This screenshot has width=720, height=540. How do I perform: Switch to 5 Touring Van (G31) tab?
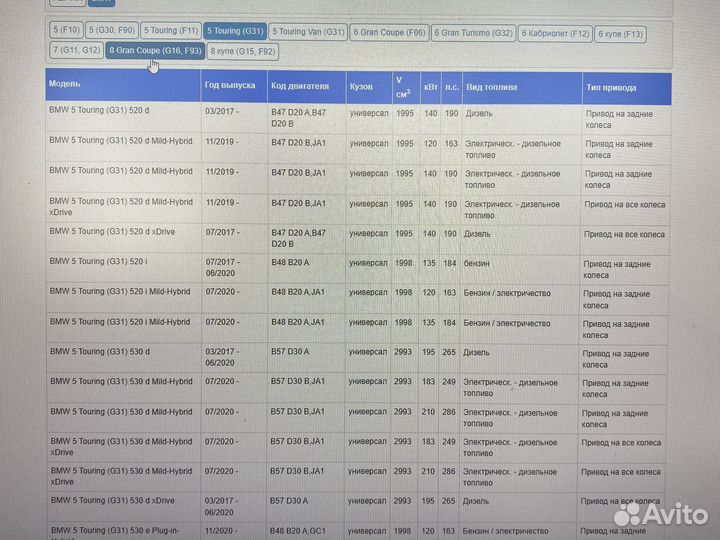[x=308, y=32]
